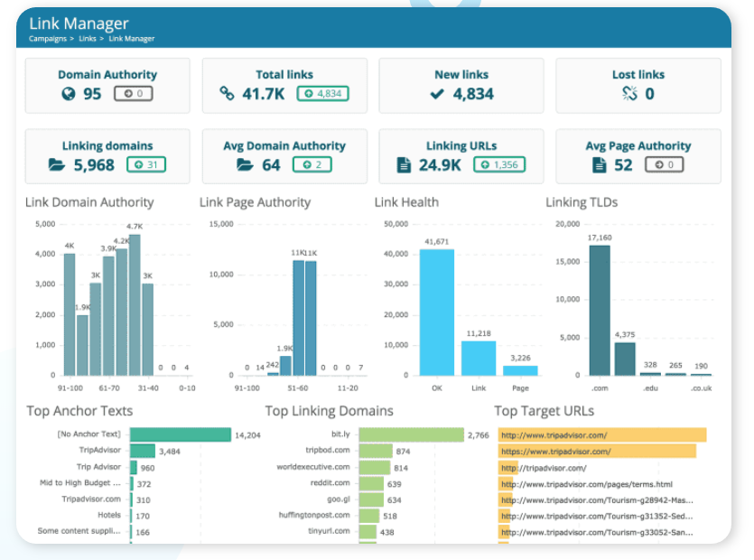This screenshot has height=560, width=754.
Task: Click the grey 0 badge in Avg Page Authority
Action: 664,164
